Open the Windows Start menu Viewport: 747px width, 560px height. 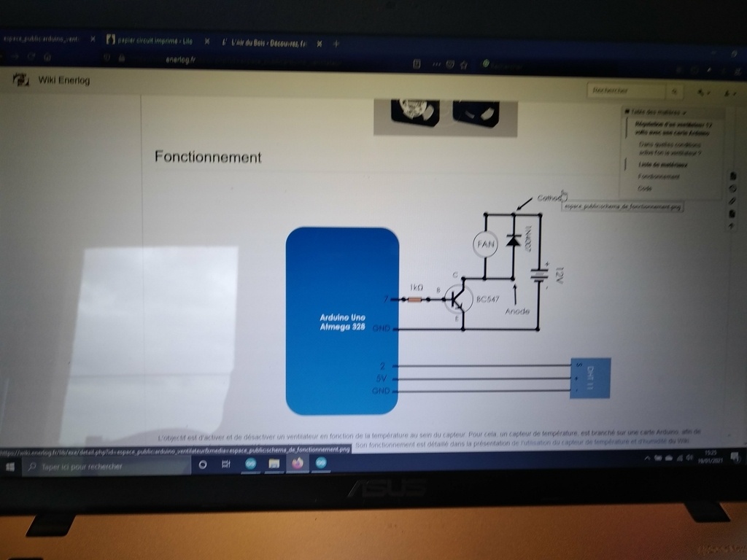10,466
